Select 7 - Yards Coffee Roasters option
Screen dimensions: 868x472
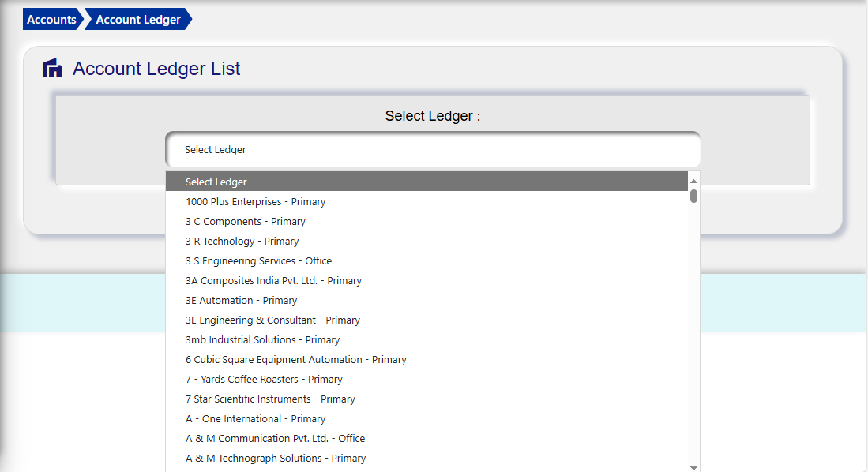264,379
